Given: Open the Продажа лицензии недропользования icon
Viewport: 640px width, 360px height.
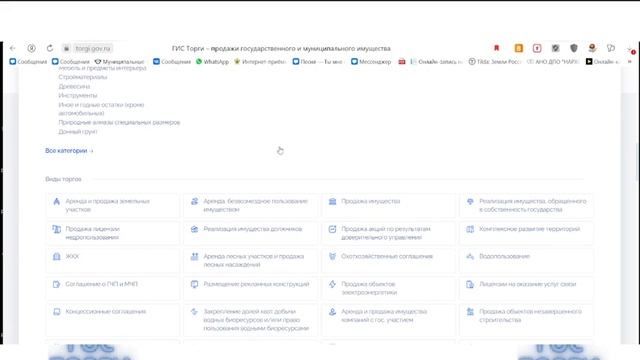Looking at the screenshot, I should [56, 229].
